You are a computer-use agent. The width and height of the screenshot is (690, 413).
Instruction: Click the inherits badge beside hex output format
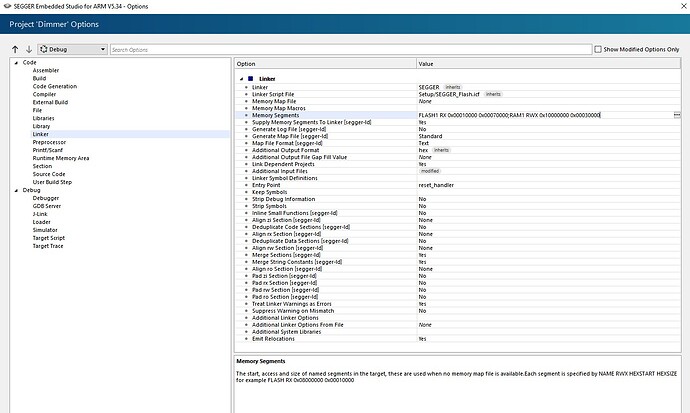[441, 150]
